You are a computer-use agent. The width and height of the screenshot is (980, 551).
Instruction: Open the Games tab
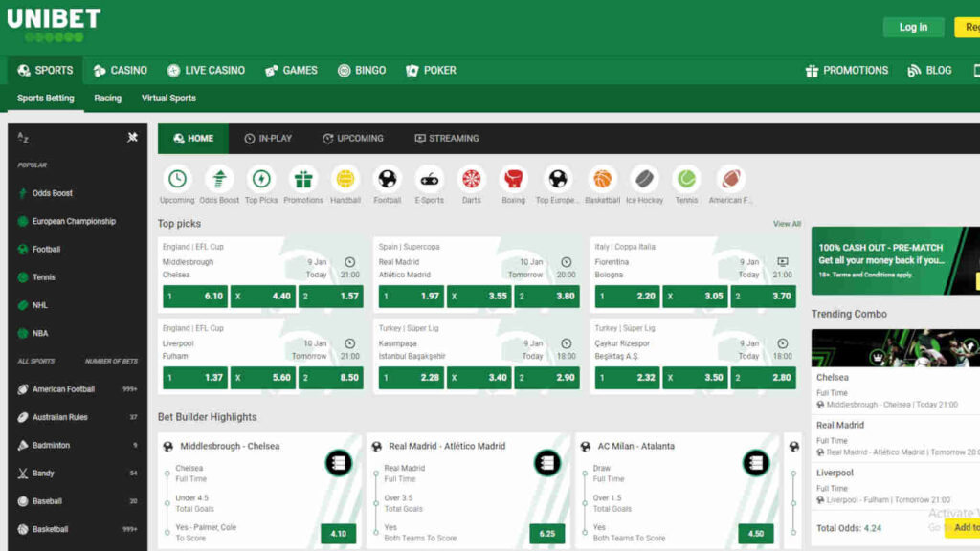point(291,71)
